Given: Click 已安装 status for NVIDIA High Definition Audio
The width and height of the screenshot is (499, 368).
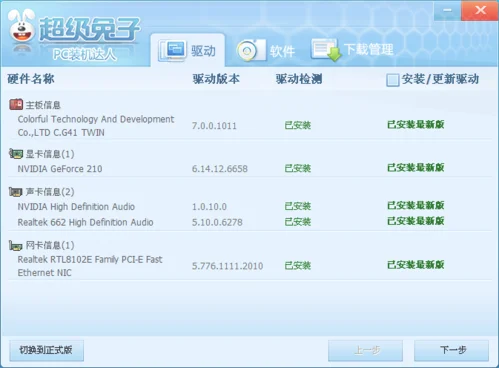Looking at the screenshot, I should tap(298, 206).
